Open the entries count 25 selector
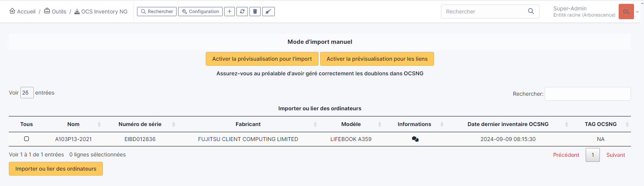Screen dimensions: 644x186 pos(27,93)
